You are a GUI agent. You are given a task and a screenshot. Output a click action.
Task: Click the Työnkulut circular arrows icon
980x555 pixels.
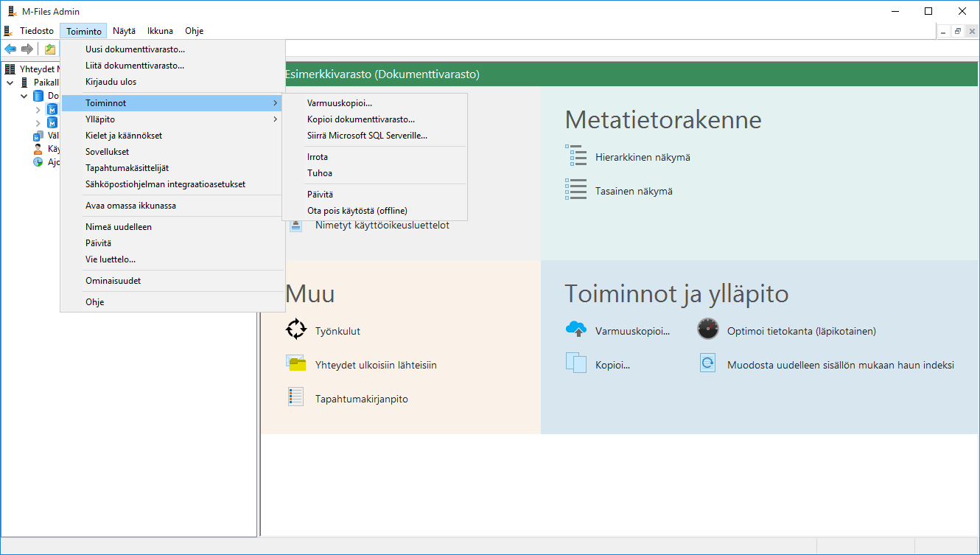pos(295,329)
